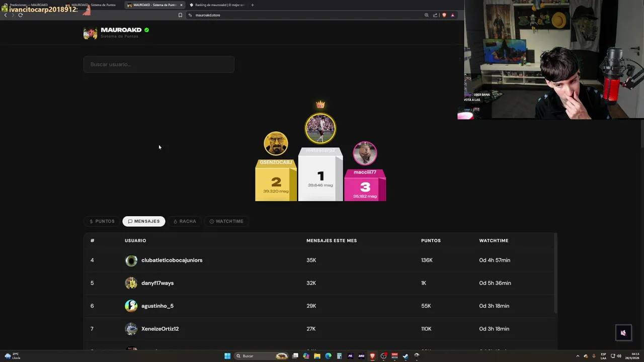Open GSENZOCABJ second place avatar
Screen dimensions: 644x362
click(276, 144)
